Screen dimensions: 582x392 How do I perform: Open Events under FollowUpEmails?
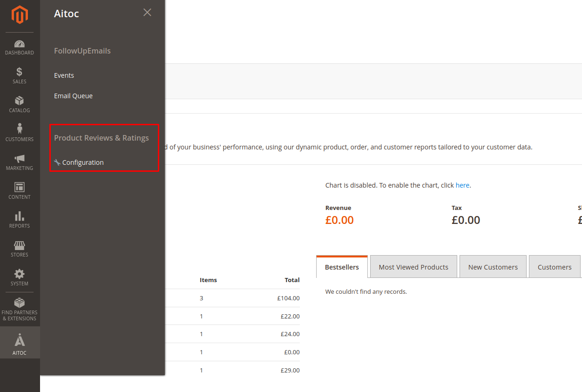pos(64,75)
